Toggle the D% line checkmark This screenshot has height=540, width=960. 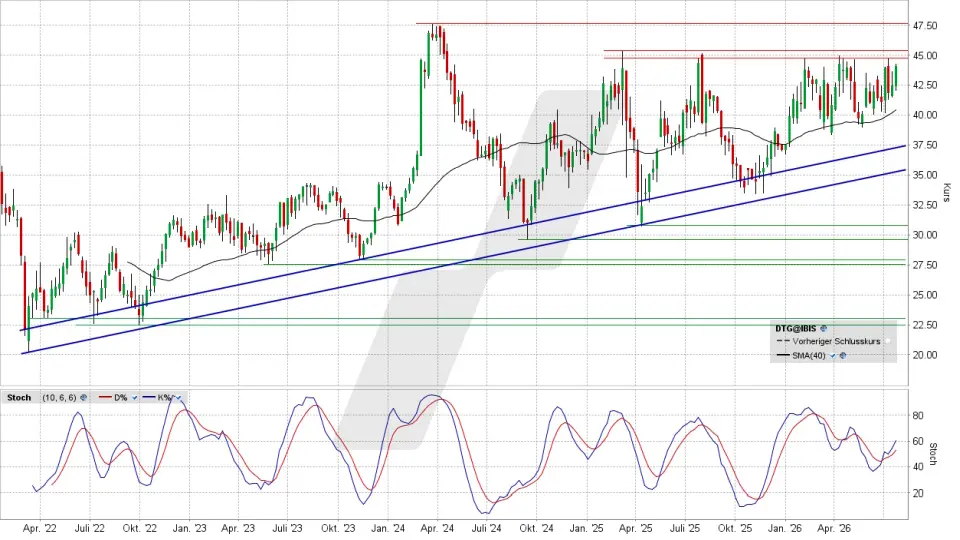[135, 398]
